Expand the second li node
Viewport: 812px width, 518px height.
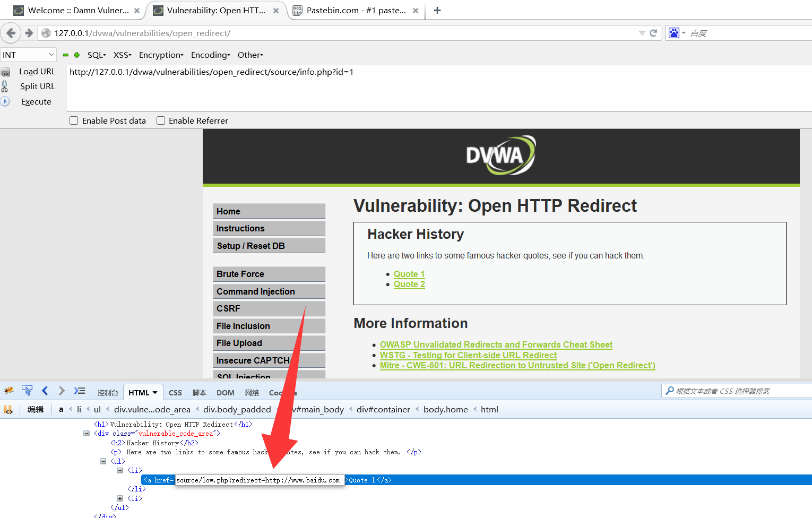coord(120,498)
